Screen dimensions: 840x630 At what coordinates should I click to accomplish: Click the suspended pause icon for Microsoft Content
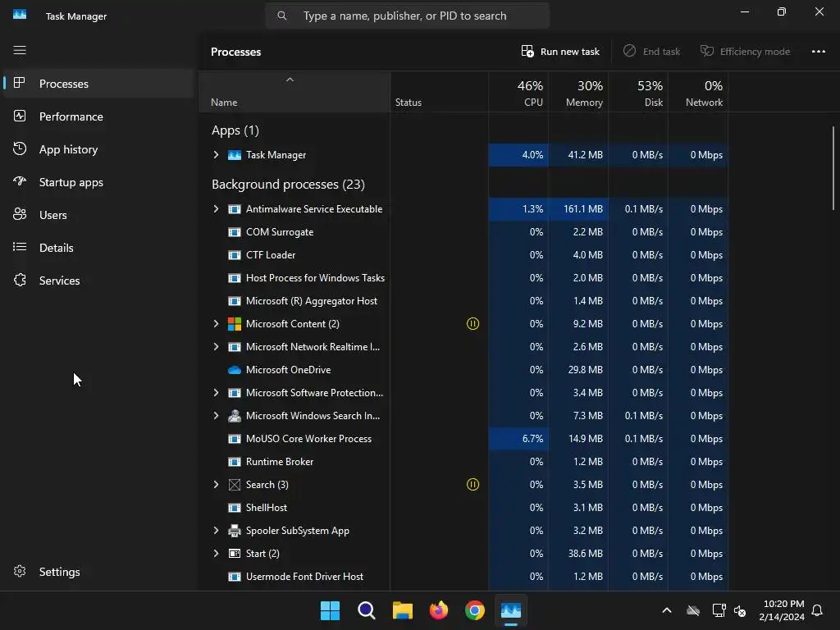coord(472,323)
